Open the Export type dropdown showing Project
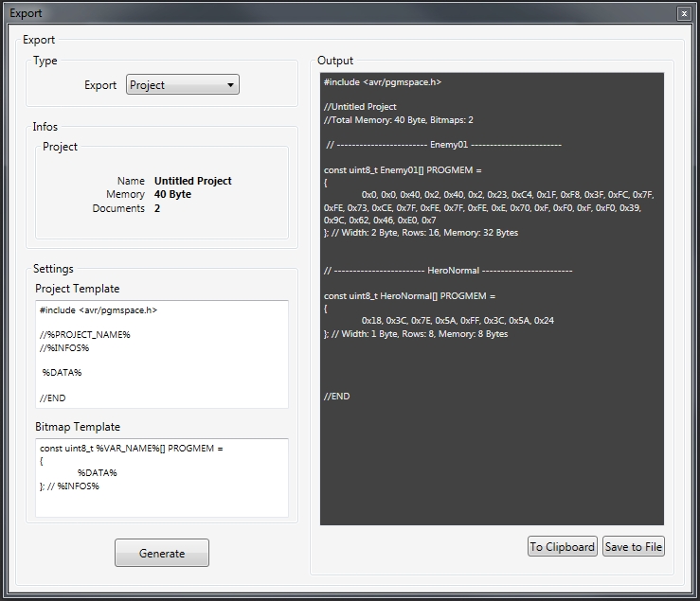Viewport: 700px width, 601px height. 182,85
